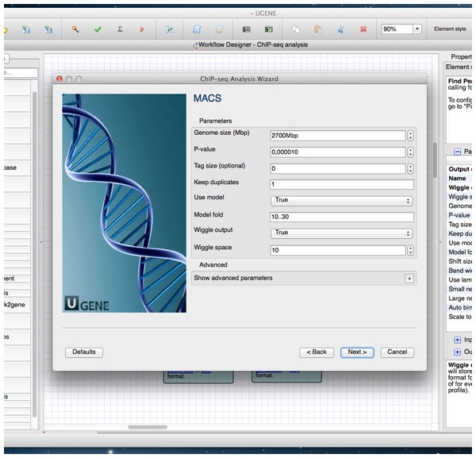Click the 90% zoom level field
The image size is (476, 458).
pos(397,29)
